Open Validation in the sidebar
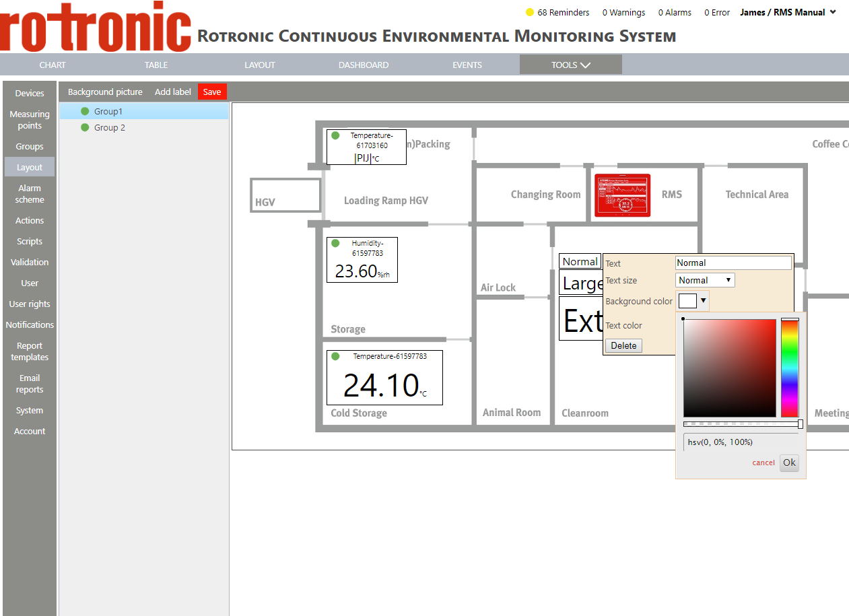849x616 pixels. (30, 262)
